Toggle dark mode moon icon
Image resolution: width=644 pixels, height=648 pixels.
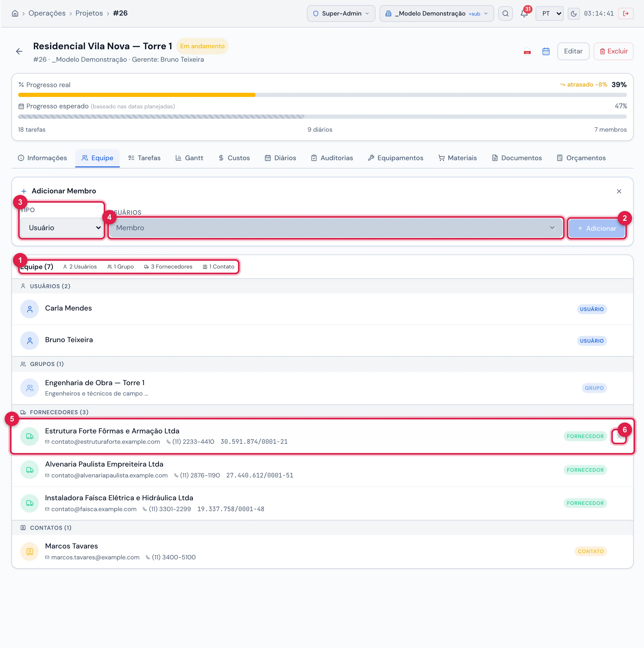(573, 13)
